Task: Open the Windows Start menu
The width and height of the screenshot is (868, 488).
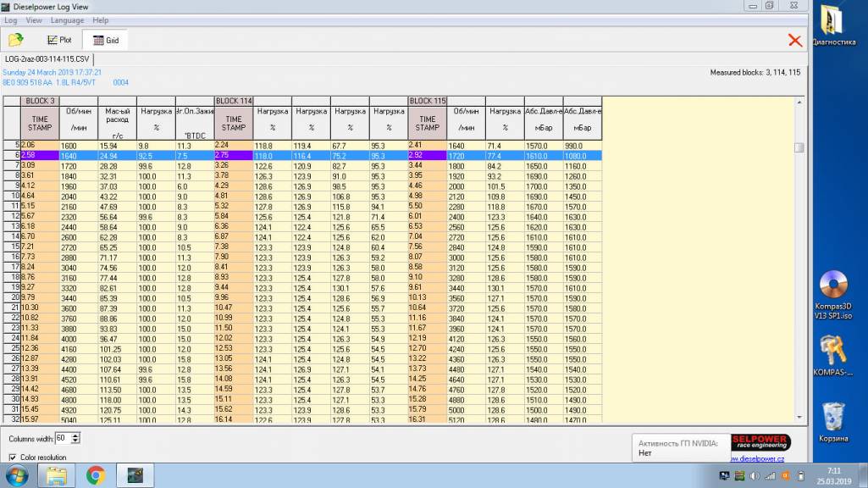Action: point(17,475)
